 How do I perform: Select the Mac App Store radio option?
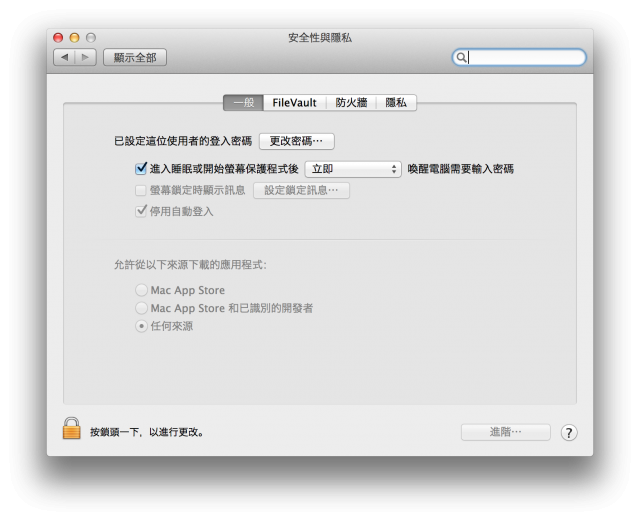coord(141,290)
